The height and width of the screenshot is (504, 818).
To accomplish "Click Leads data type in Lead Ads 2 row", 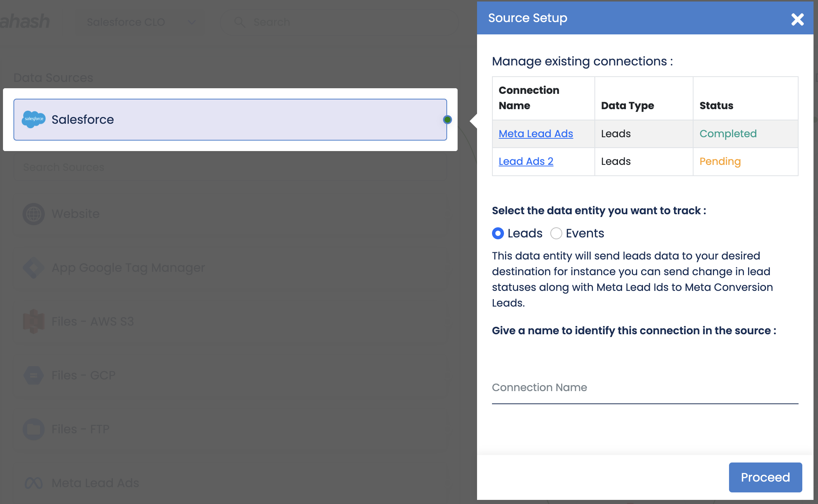I will click(644, 162).
